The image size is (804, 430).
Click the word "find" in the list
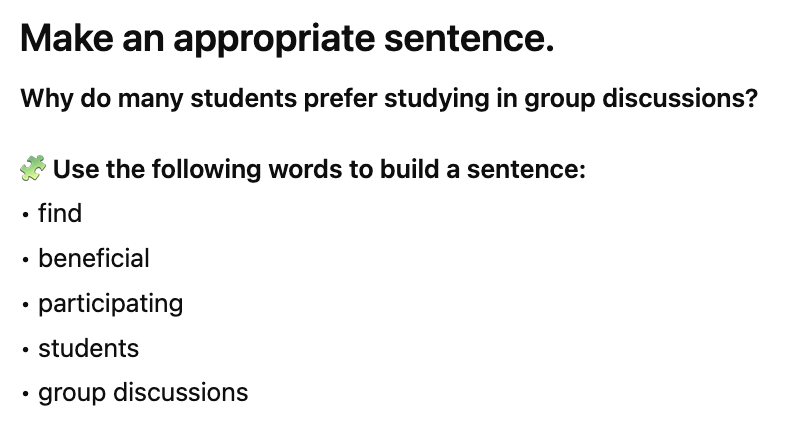(x=60, y=213)
